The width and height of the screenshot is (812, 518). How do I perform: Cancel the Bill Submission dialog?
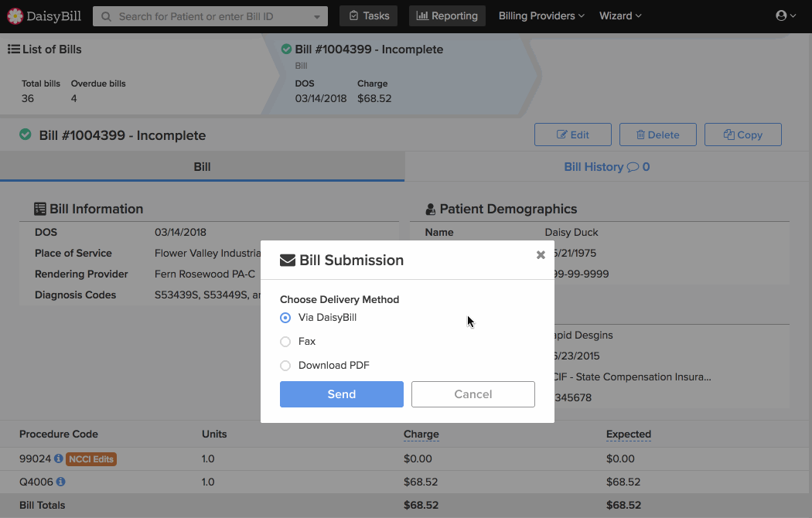[x=473, y=394]
